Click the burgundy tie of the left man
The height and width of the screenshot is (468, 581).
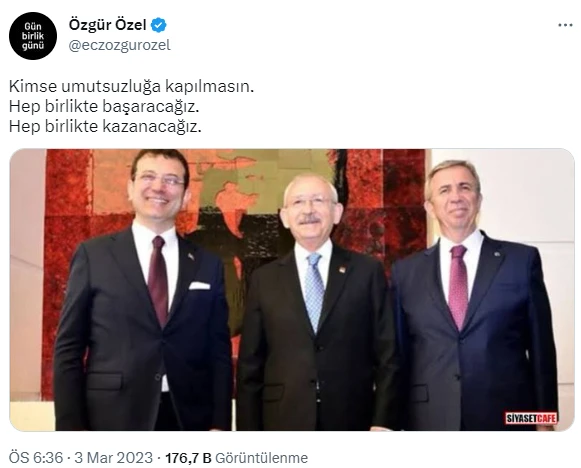click(x=158, y=281)
